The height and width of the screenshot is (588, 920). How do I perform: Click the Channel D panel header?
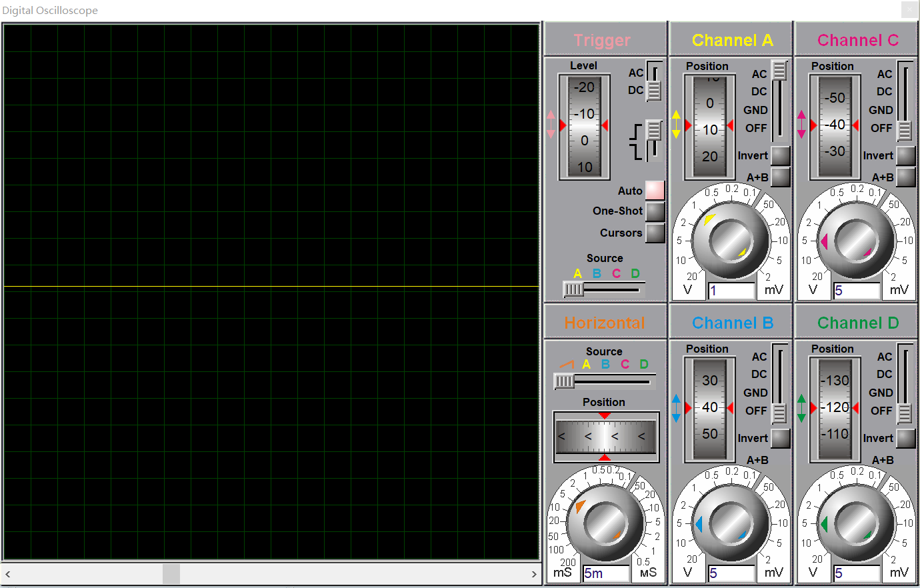[x=857, y=322]
